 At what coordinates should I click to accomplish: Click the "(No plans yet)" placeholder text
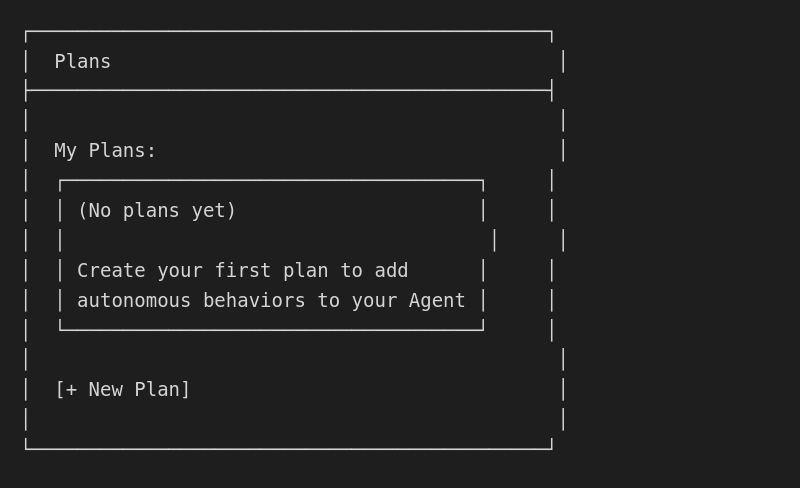[x=156, y=211]
